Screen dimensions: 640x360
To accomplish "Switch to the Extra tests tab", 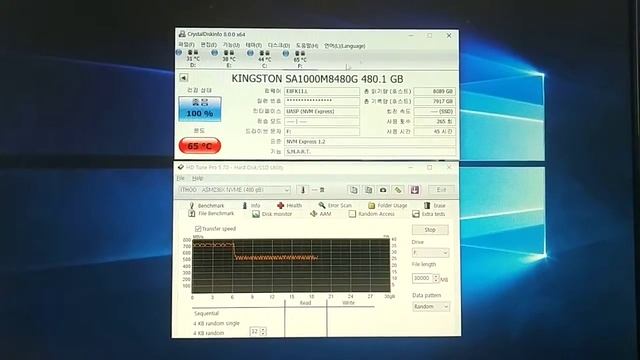I will 429,214.
